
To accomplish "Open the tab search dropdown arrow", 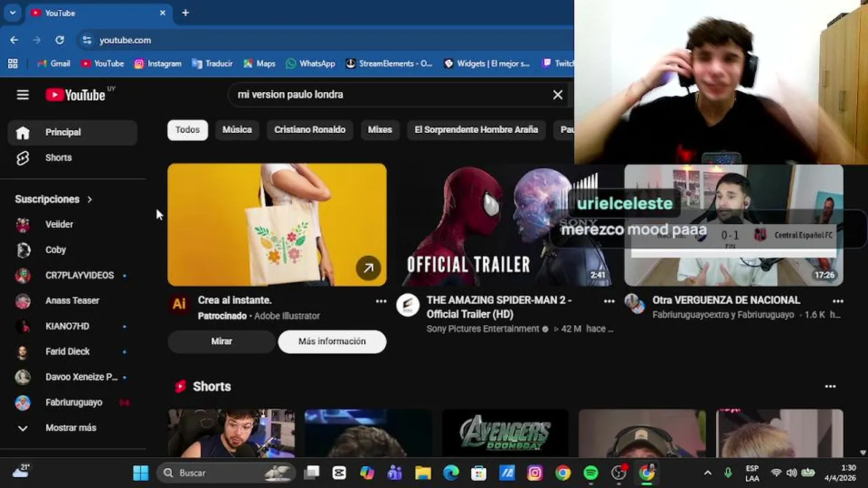I will point(12,13).
